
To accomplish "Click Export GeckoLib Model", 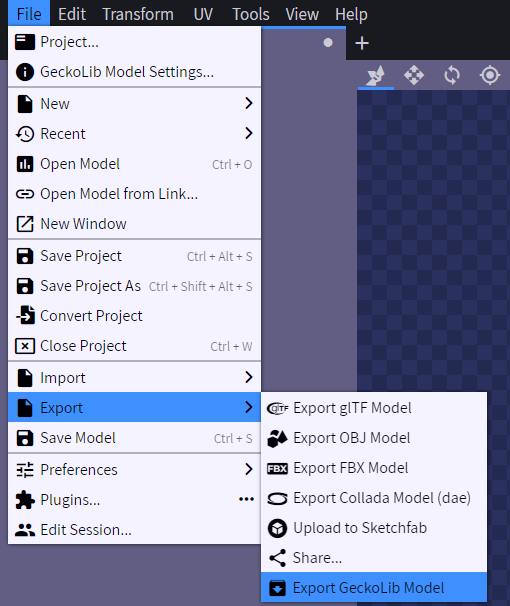I will (374, 587).
